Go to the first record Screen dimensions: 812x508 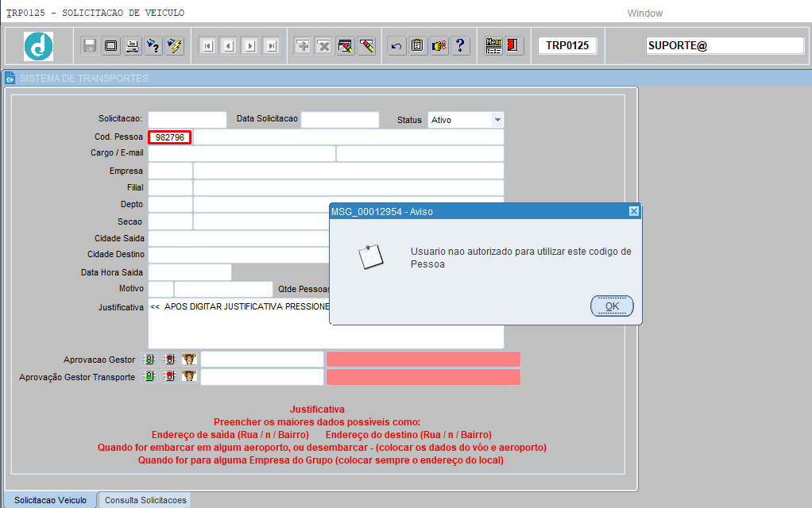207,45
